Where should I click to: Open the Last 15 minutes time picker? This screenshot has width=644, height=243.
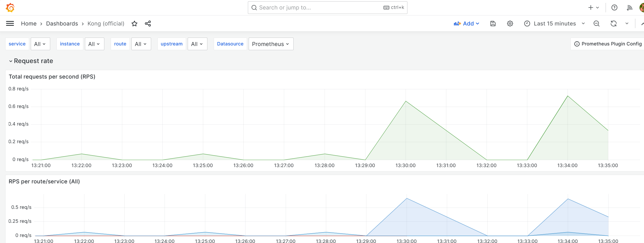[x=554, y=24]
